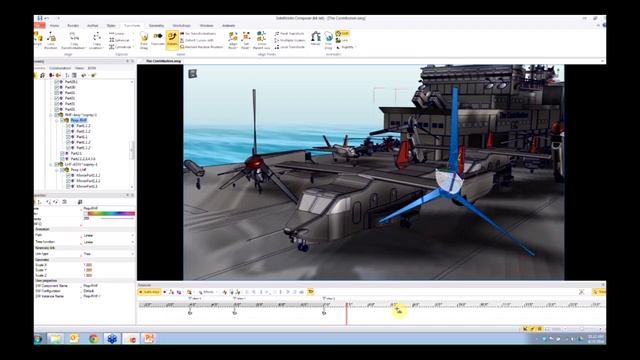Viewport: 640px width, 360px height.
Task: Toggle visibility checkbox for Prop-RHF
Action: (x=62, y=120)
